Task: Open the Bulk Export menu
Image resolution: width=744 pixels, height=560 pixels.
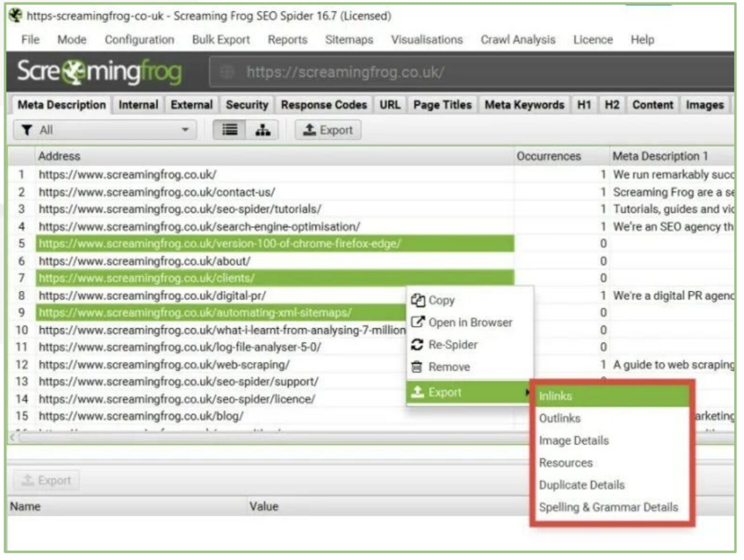Action: click(x=221, y=40)
